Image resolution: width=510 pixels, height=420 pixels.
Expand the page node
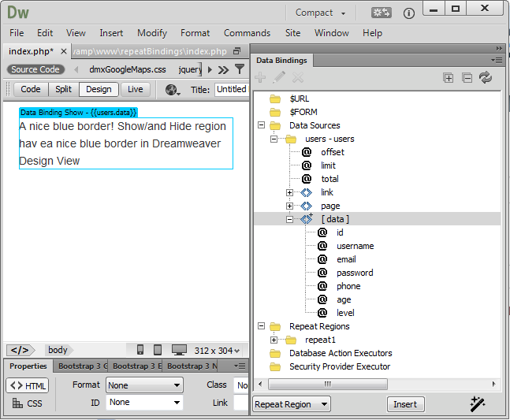coord(289,206)
